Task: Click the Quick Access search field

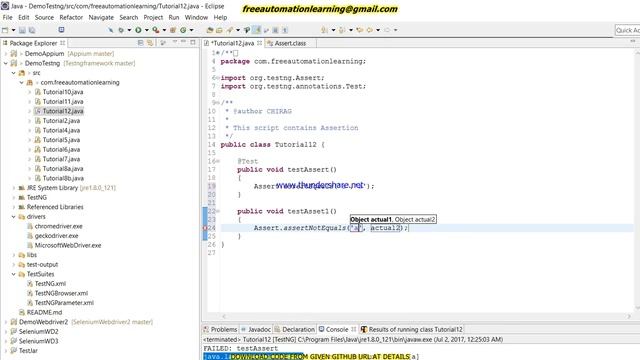Action: [x=627, y=30]
